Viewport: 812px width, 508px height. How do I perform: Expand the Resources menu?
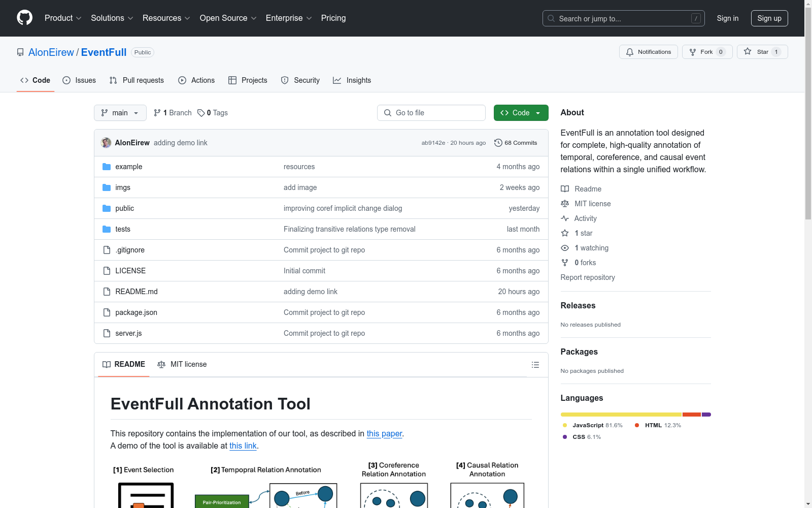click(166, 18)
